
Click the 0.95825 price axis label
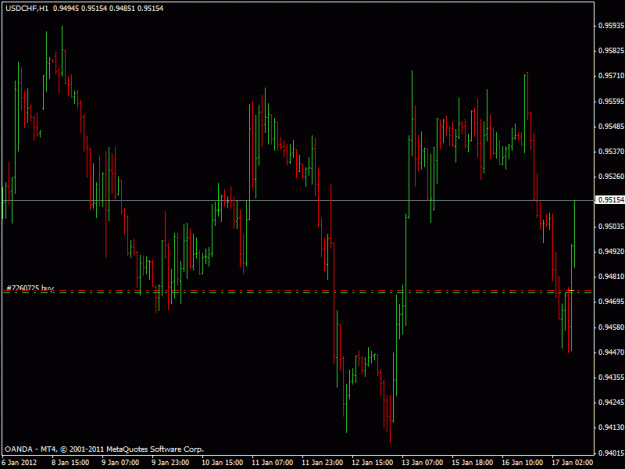click(x=611, y=51)
